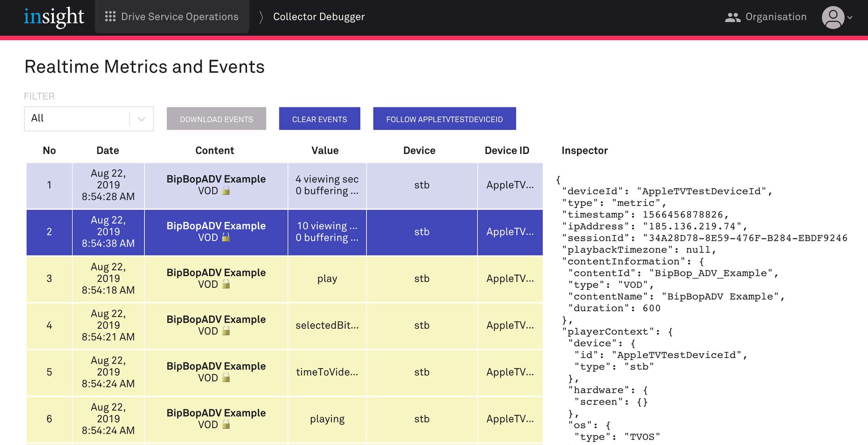Select the play event row 3
Viewport: 868px width, 445px height.
(x=327, y=279)
